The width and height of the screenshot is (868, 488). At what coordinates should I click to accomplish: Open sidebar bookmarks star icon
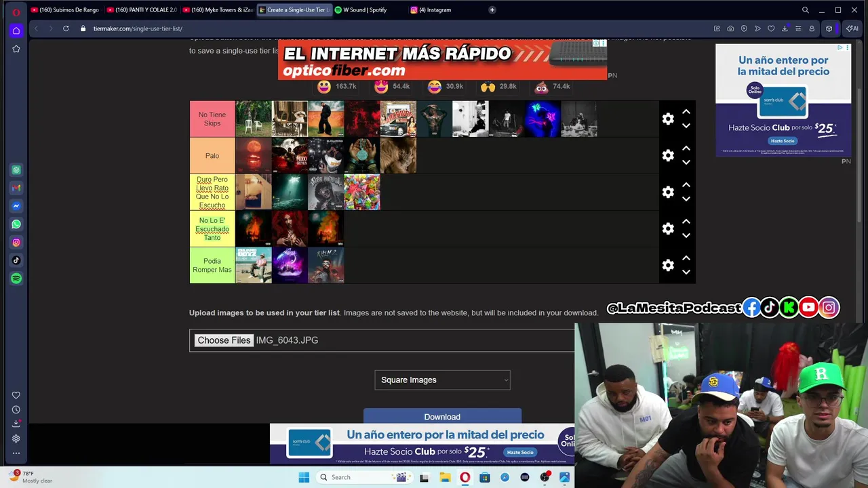(x=16, y=49)
